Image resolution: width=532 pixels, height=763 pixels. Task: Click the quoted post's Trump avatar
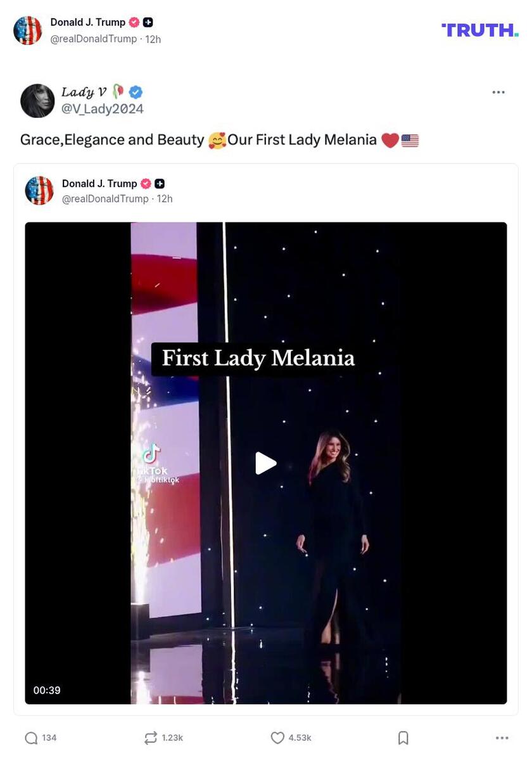39,191
